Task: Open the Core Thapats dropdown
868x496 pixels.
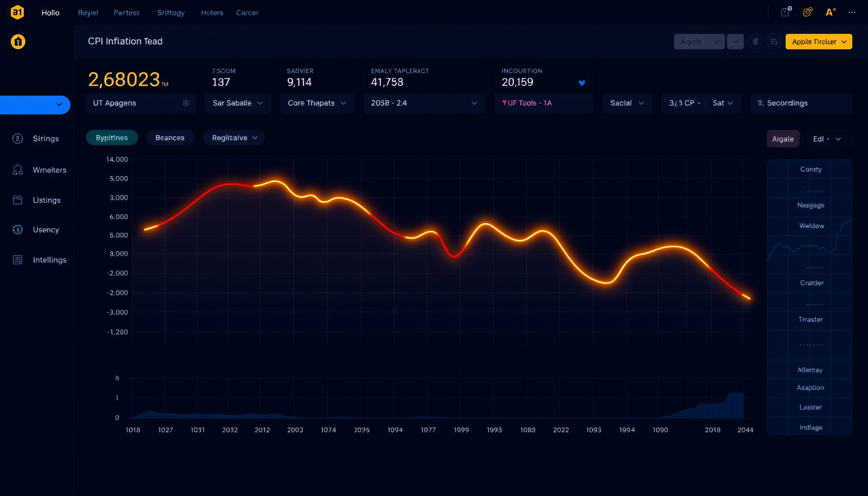Action: click(x=317, y=103)
